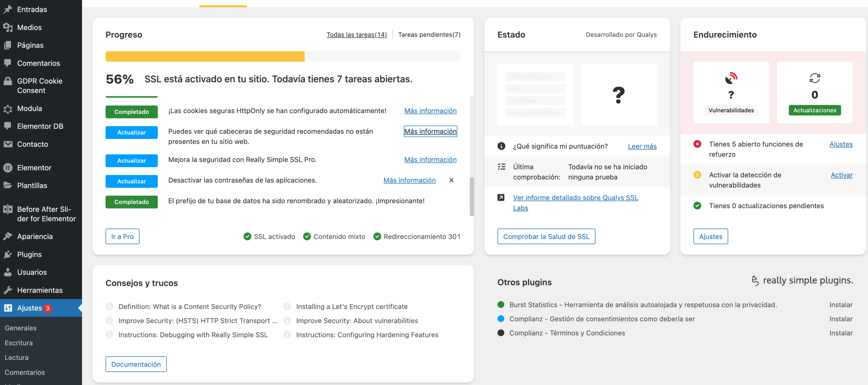
Task: Click the Elementor DB comment icon
Action: coord(8,126)
